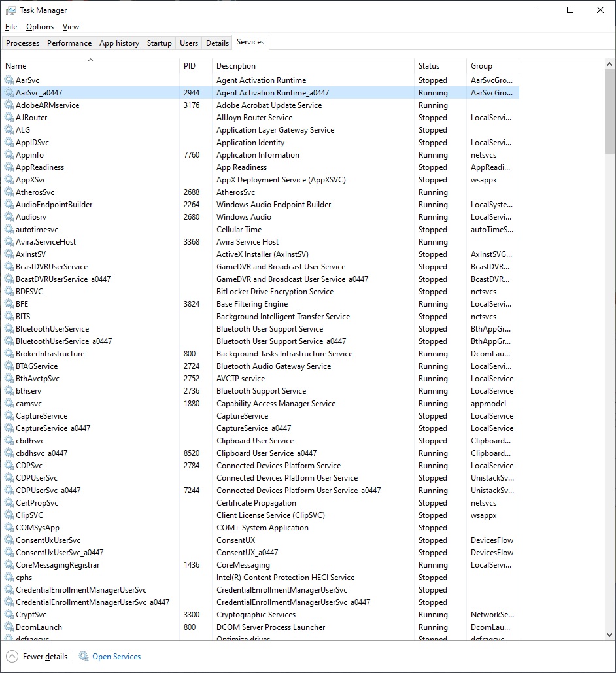Select the AppReadiness service name
The width and height of the screenshot is (616, 673).
tap(40, 167)
